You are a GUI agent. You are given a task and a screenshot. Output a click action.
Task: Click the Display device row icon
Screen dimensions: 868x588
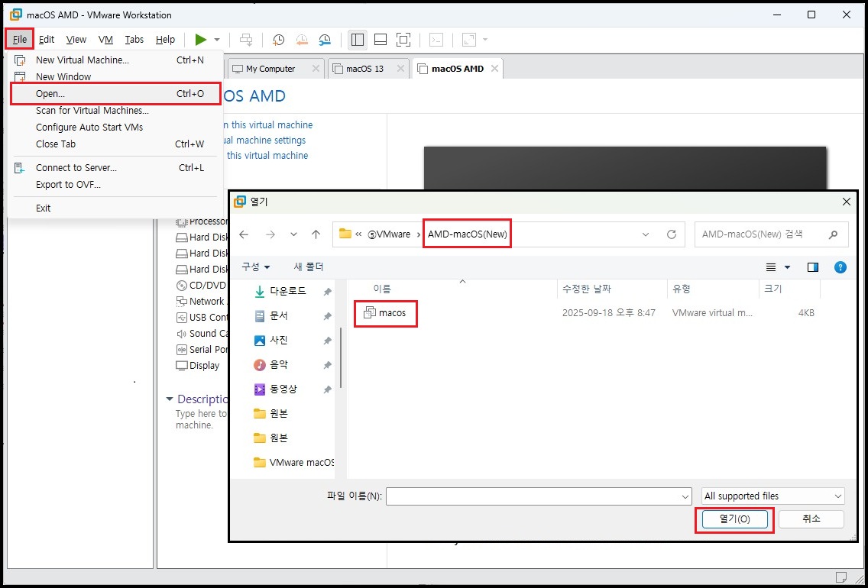click(181, 366)
